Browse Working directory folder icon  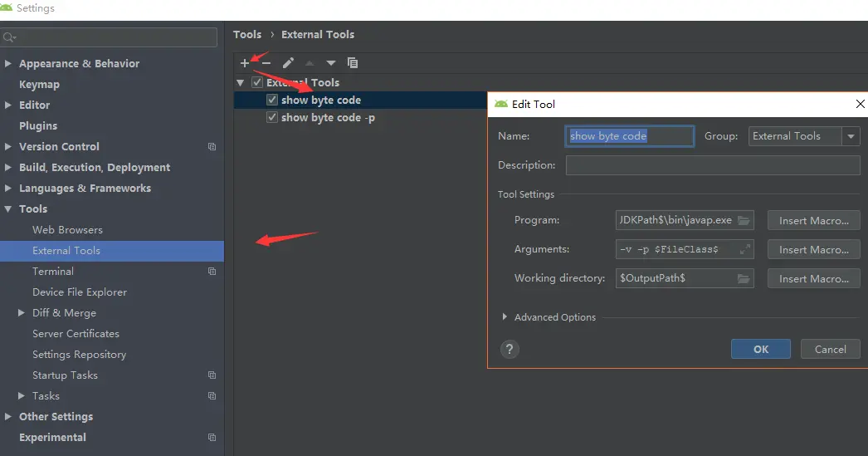point(744,278)
